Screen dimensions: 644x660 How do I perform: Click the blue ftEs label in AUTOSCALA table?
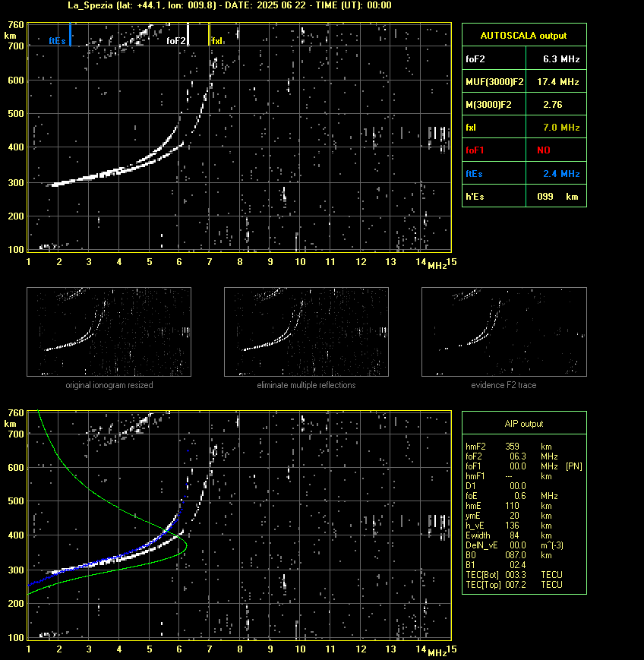coord(474,173)
